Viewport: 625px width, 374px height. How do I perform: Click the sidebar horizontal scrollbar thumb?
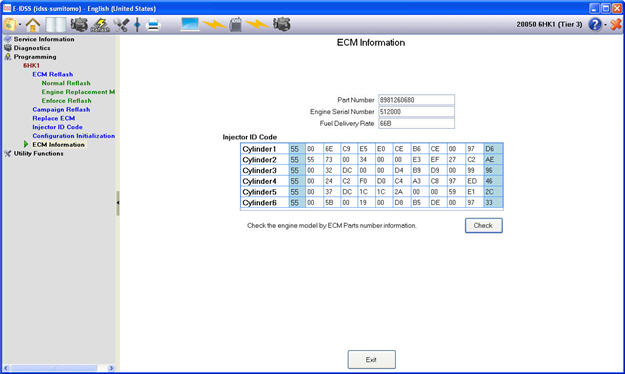(x=54, y=368)
